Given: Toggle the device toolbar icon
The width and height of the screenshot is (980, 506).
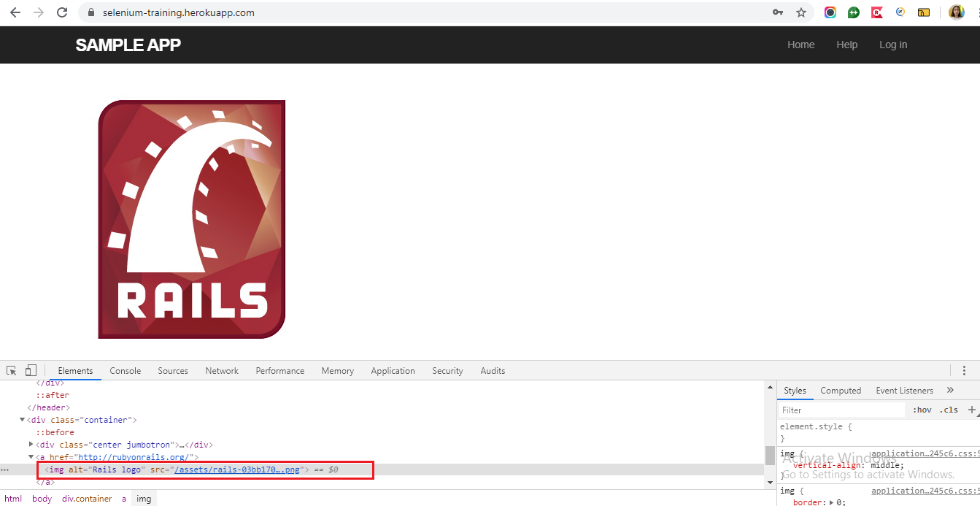Looking at the screenshot, I should point(31,370).
